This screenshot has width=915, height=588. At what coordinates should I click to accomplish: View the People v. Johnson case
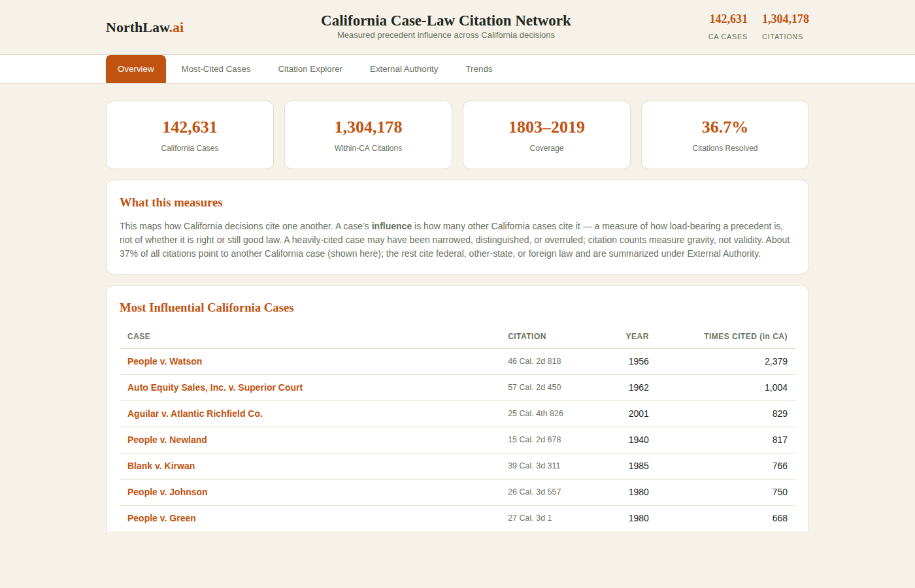(x=167, y=492)
